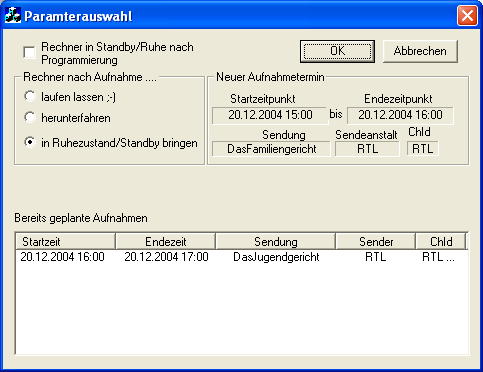Screen dimensions: 483x372
Task: Sort by the Startzeit column header
Action: [x=65, y=242]
